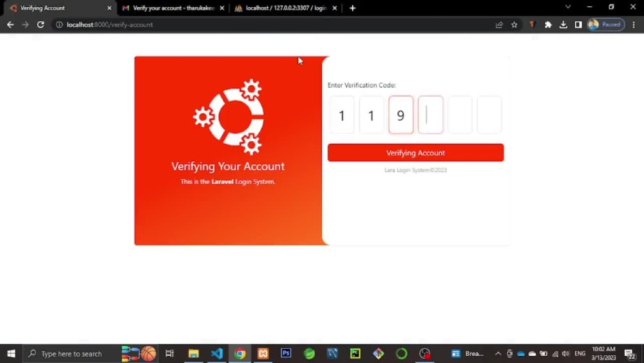Bookmark this page with the star icon
Image resolution: width=644 pixels, height=363 pixels.
coord(514,25)
